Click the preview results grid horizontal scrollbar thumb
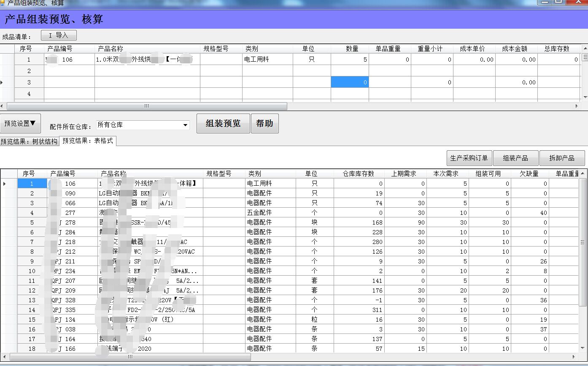 (x=130, y=357)
